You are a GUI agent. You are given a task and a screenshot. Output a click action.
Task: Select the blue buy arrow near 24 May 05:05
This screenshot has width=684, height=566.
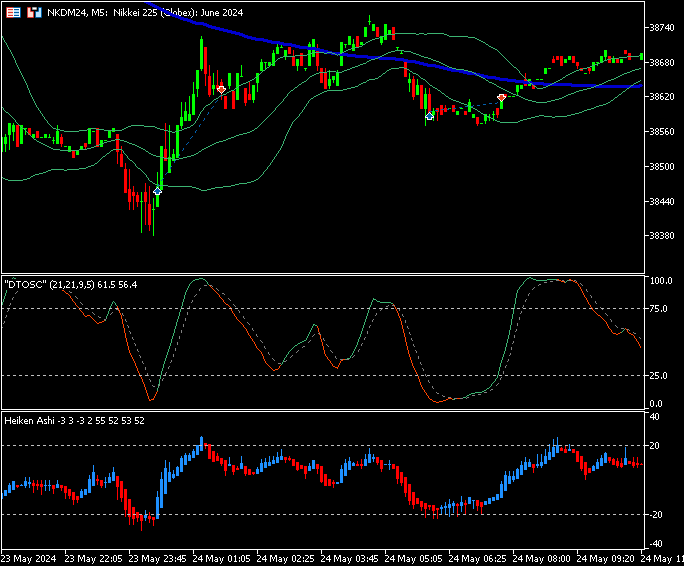click(429, 116)
